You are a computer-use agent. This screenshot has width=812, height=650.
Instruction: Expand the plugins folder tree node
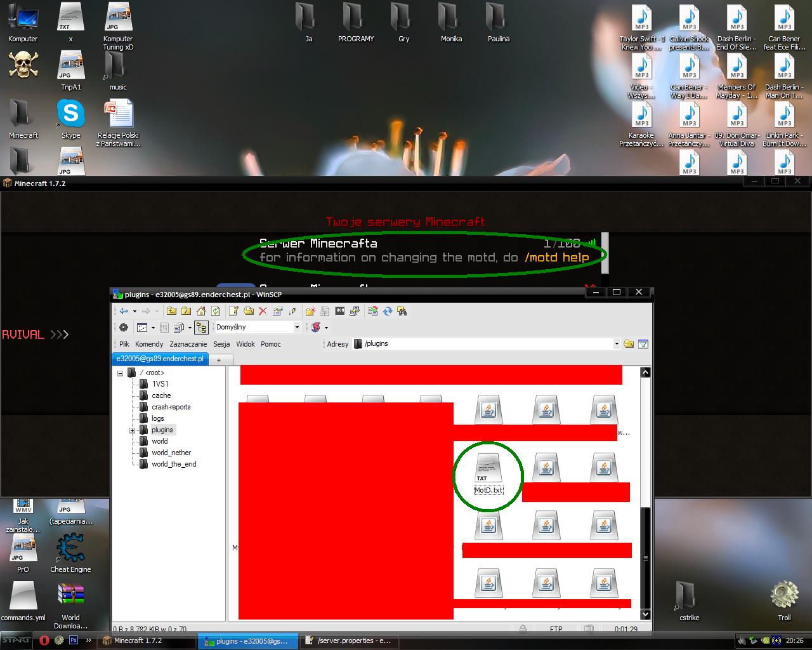click(x=133, y=430)
